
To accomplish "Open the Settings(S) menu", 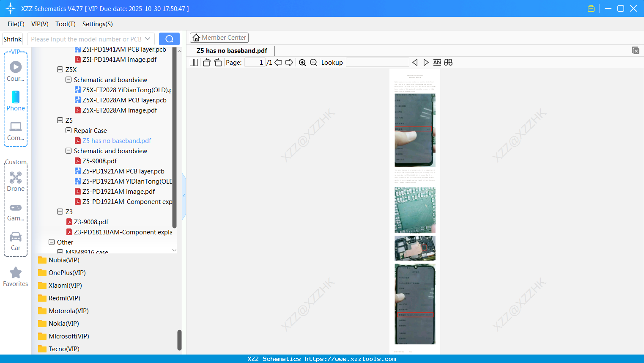I will point(98,24).
